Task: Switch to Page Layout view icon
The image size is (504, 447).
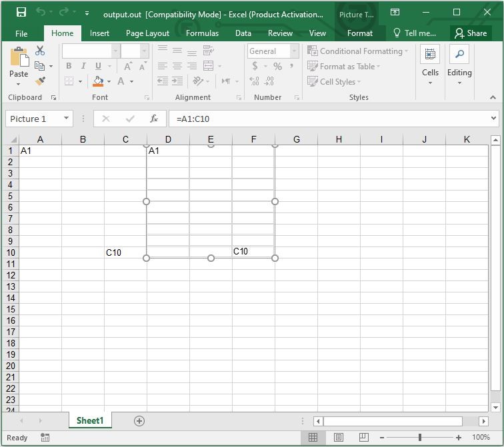Action: 338,438
